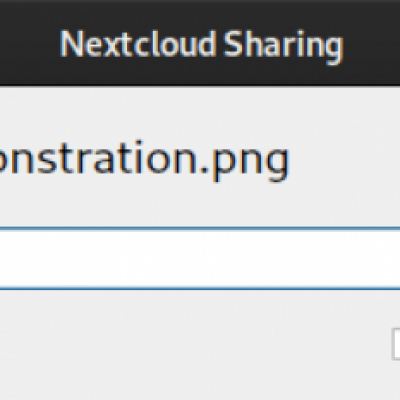Click the Nextcloud Sharing window title bar
The height and width of the screenshot is (400, 400).
coord(200,43)
